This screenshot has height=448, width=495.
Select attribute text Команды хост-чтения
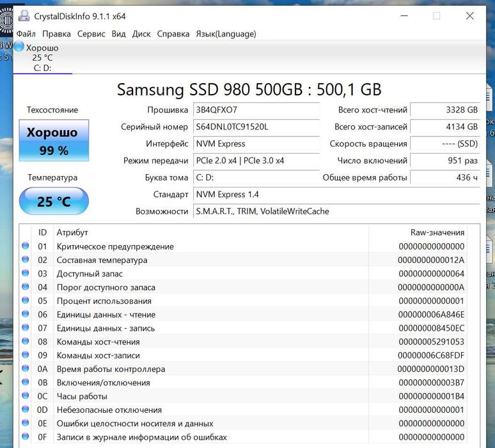pyautogui.click(x=98, y=342)
